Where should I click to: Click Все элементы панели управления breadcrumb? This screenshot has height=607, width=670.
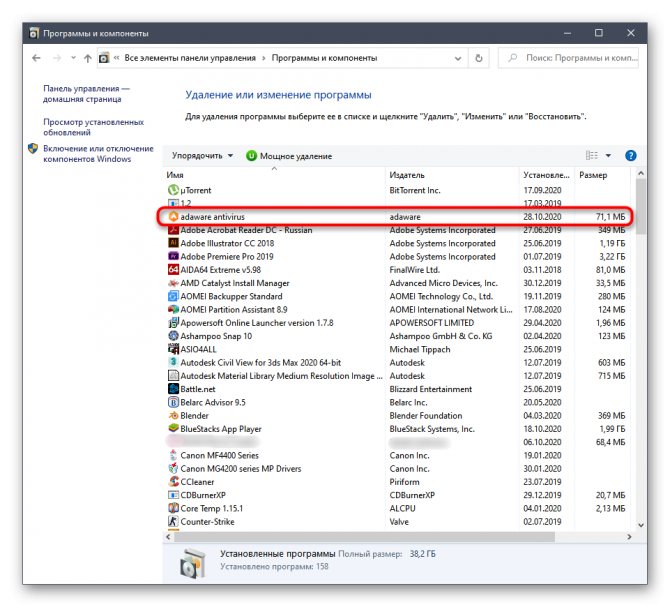coord(190,58)
